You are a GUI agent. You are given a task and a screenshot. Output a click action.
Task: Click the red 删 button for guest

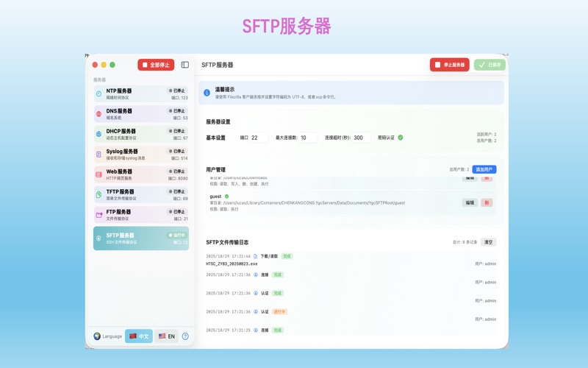[487, 202]
